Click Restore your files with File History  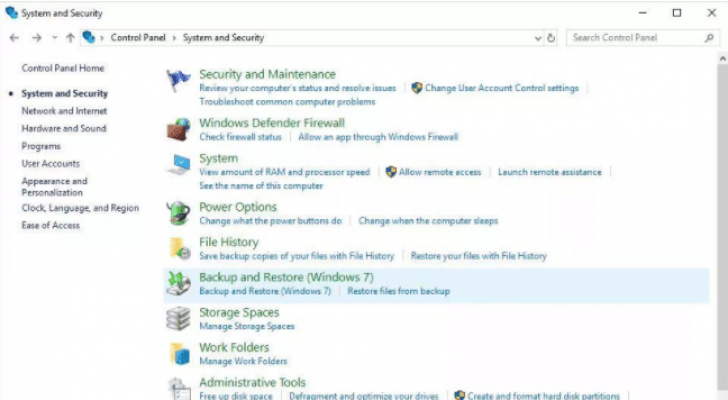pyautogui.click(x=479, y=256)
